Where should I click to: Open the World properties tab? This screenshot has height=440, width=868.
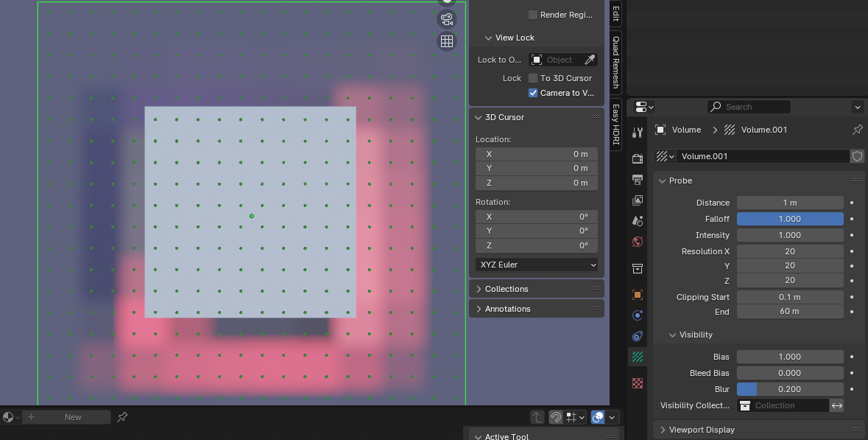point(637,242)
